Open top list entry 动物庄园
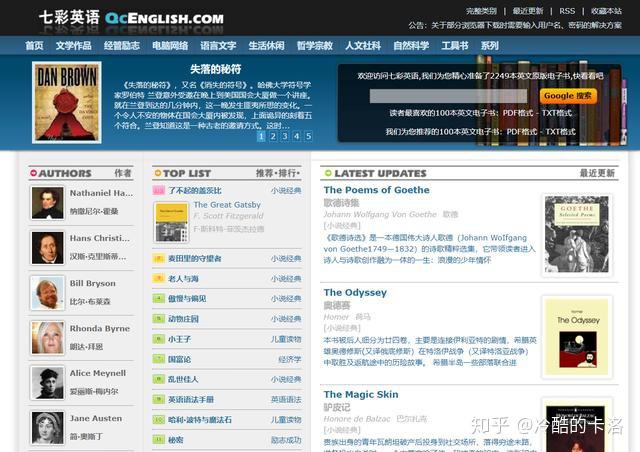This screenshot has height=452, width=640. (x=183, y=318)
